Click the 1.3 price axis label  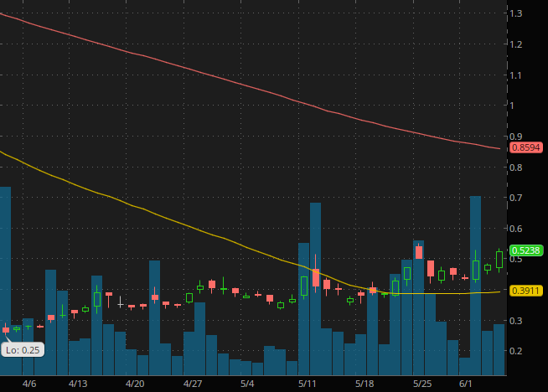pos(516,13)
